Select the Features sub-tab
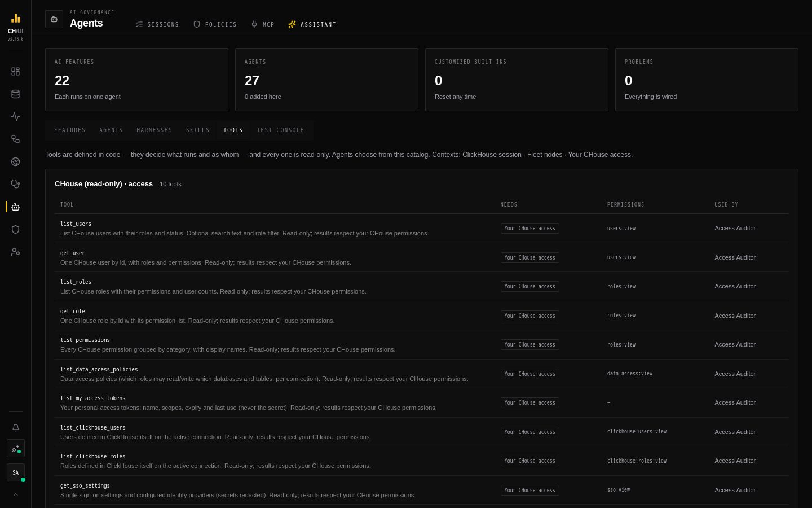Viewport: 812px width, 508px height. click(x=70, y=130)
